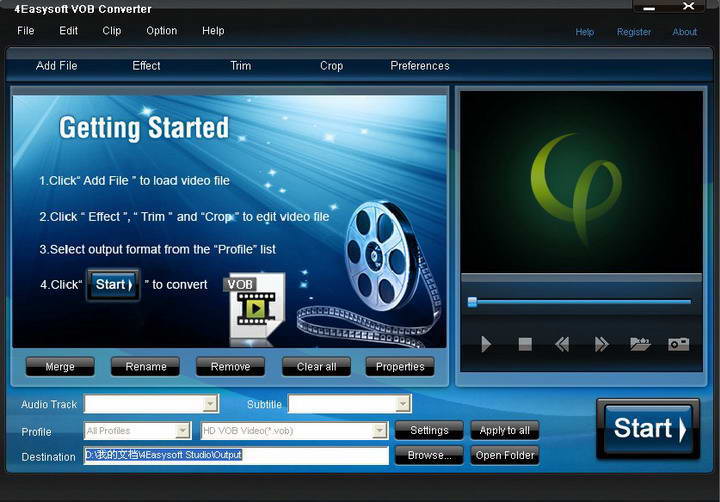
Task: Close the VOB Converter window
Action: [688, 6]
